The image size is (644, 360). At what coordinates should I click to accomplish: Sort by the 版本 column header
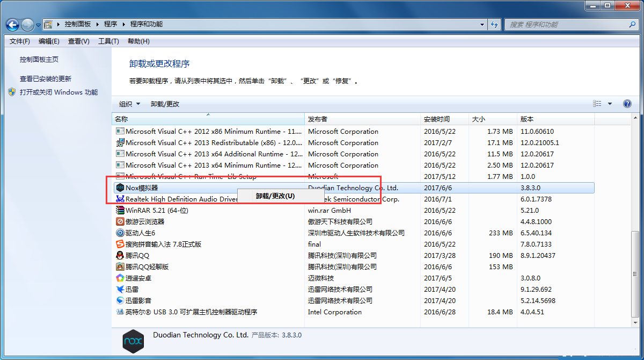pos(556,119)
